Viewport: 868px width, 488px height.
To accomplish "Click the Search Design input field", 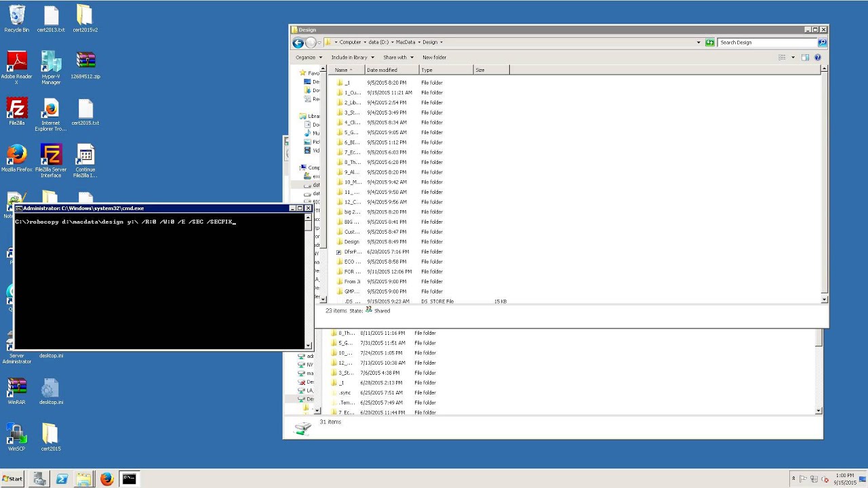I will pos(768,42).
